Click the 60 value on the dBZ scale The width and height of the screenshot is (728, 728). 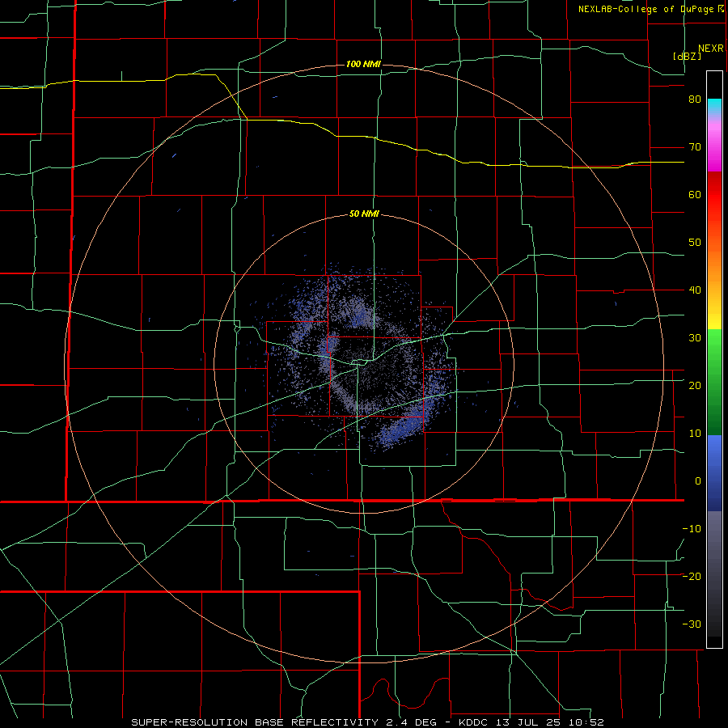695,194
